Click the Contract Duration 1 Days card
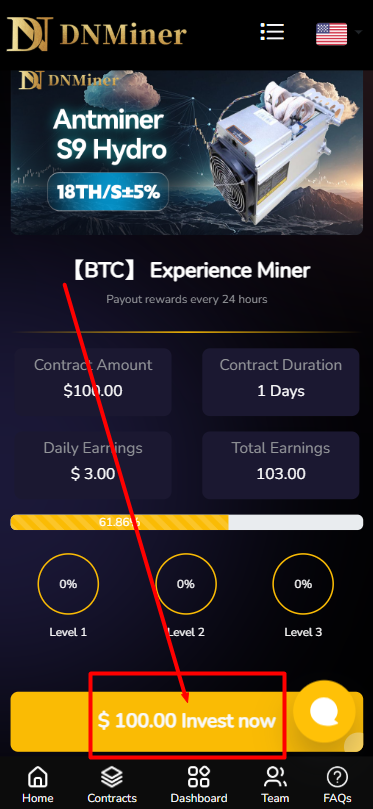The height and width of the screenshot is (809, 373). point(281,382)
